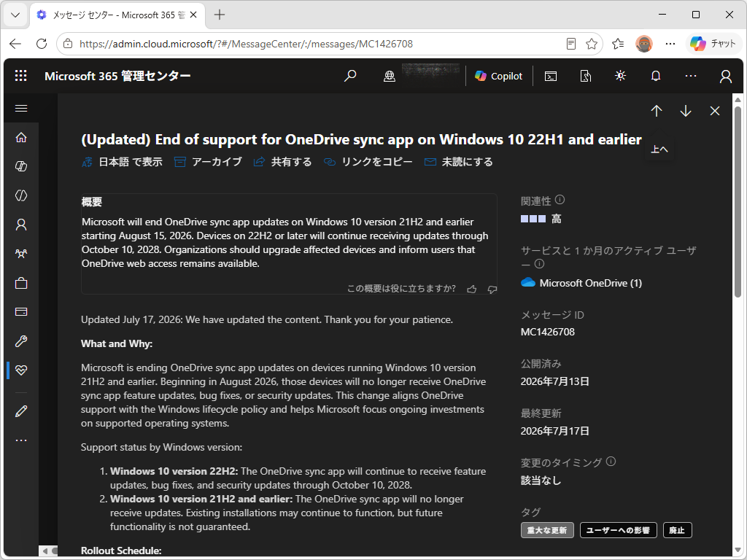Click the globe icon in header
Image resolution: width=747 pixels, height=560 pixels.
(390, 76)
